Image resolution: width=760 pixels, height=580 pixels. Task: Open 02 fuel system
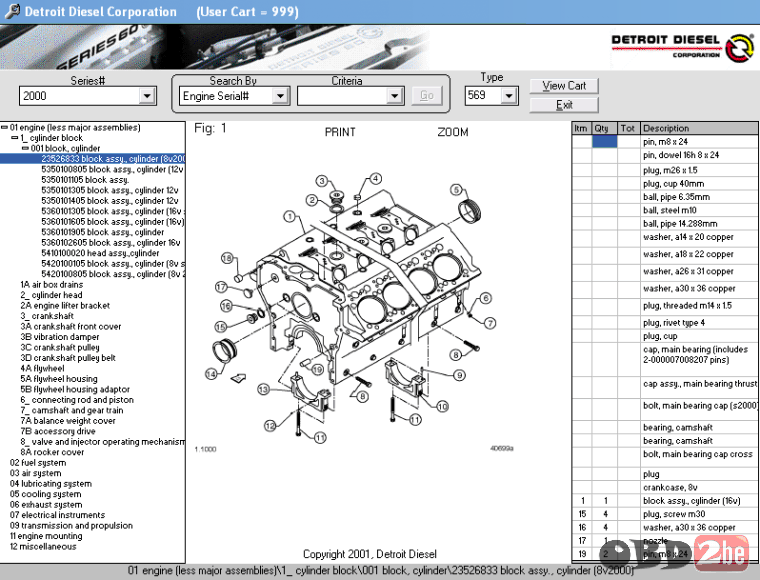coord(38,463)
